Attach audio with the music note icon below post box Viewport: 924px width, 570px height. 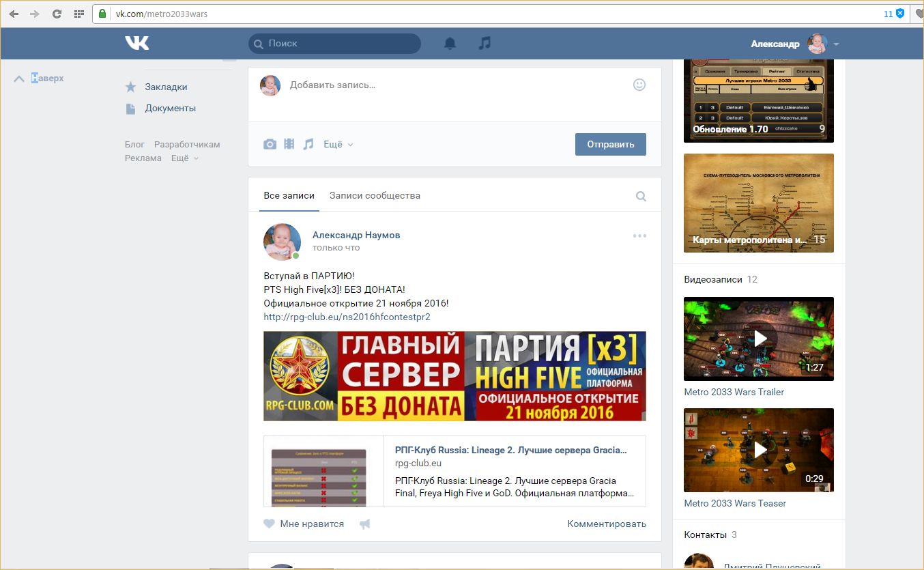[x=308, y=144]
